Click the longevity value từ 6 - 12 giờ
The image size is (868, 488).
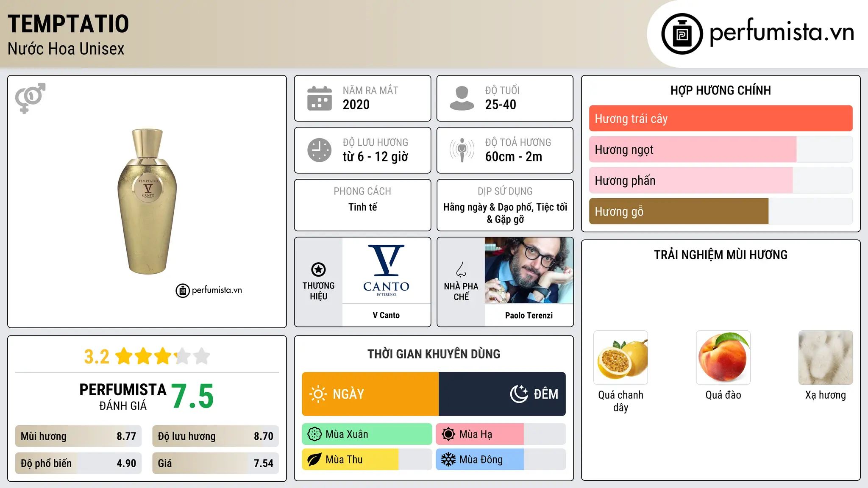pos(376,157)
